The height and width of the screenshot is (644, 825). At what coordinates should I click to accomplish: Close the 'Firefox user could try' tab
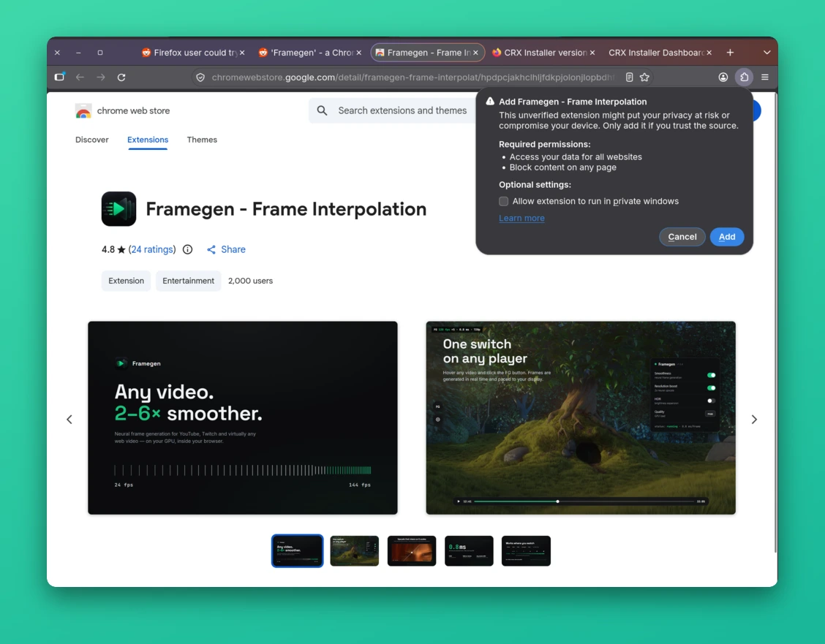(242, 53)
